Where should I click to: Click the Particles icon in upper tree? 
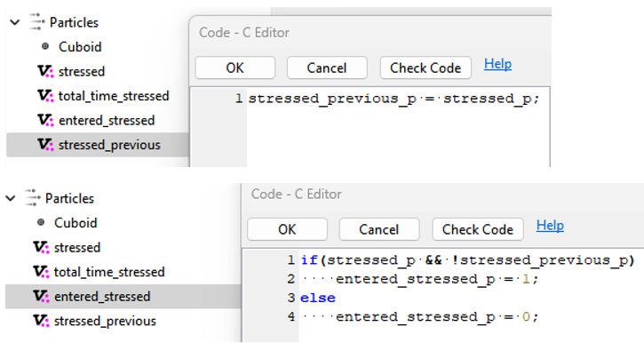coord(36,22)
